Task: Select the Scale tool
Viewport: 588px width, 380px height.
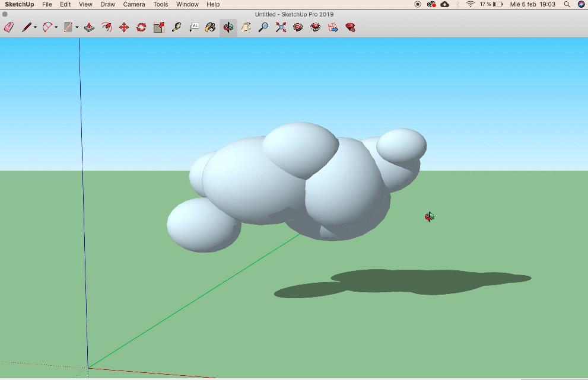Action: coord(159,27)
